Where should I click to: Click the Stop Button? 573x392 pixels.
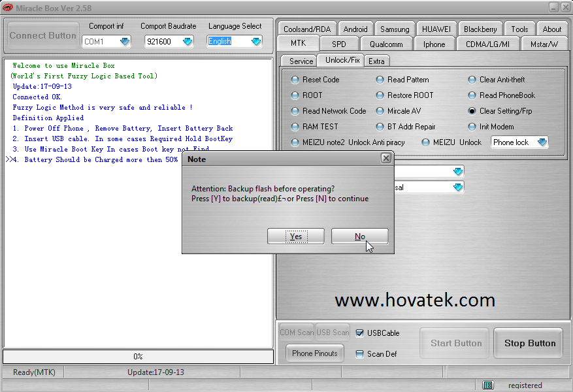(529, 343)
